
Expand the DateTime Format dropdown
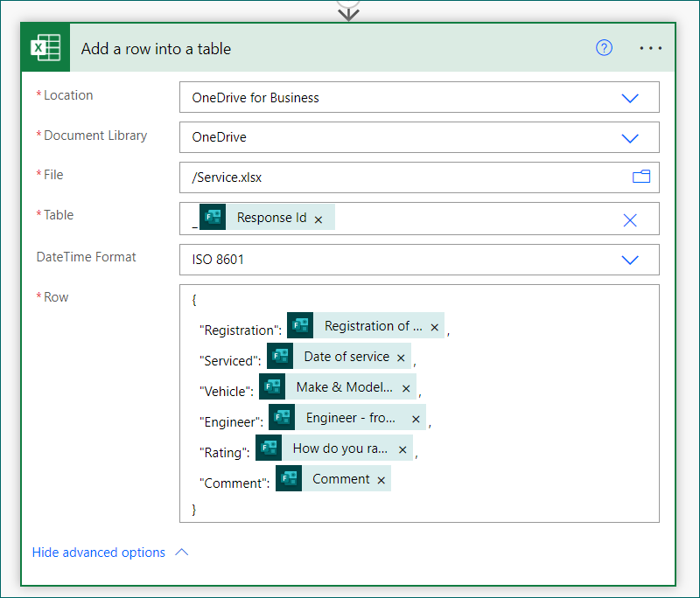(x=630, y=260)
